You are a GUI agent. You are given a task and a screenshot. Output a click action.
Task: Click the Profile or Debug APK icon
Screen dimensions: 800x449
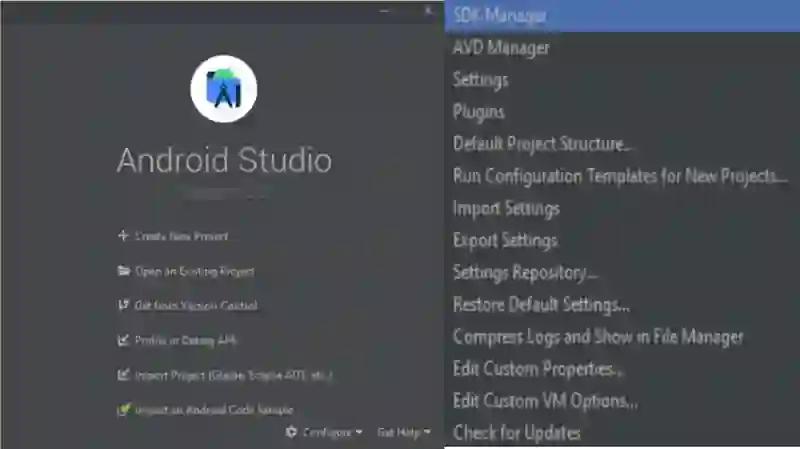pos(123,340)
